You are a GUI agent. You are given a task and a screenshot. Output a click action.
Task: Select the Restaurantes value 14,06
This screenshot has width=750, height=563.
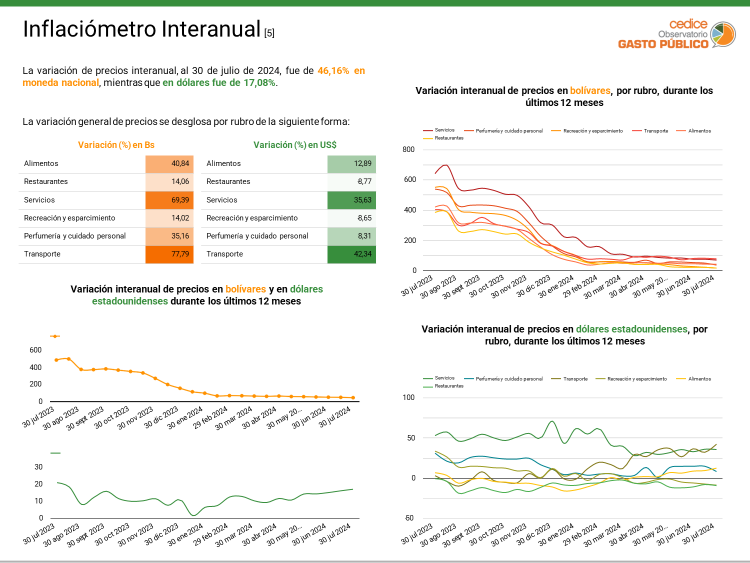click(169, 182)
